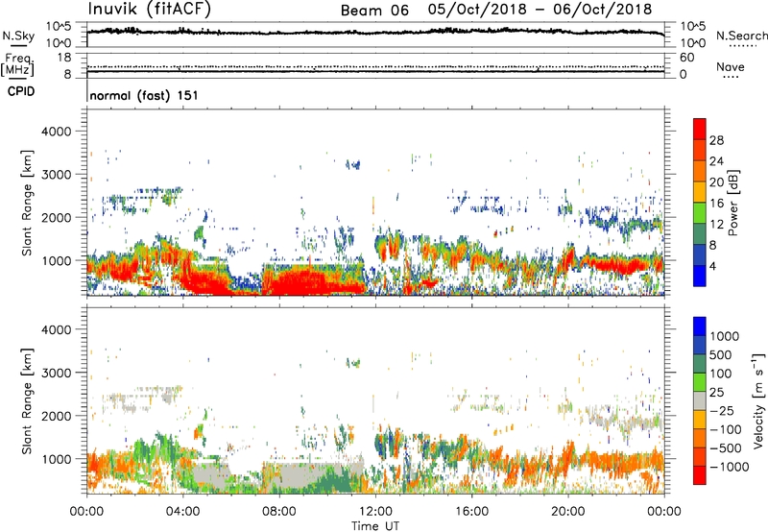Click the noise sky trace in top panel
The image size is (768, 532).
point(375,33)
